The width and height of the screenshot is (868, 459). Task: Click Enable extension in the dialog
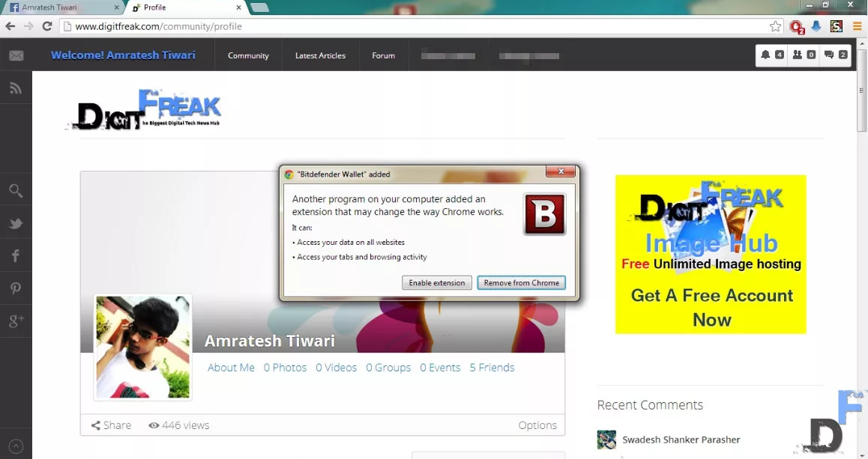click(437, 282)
